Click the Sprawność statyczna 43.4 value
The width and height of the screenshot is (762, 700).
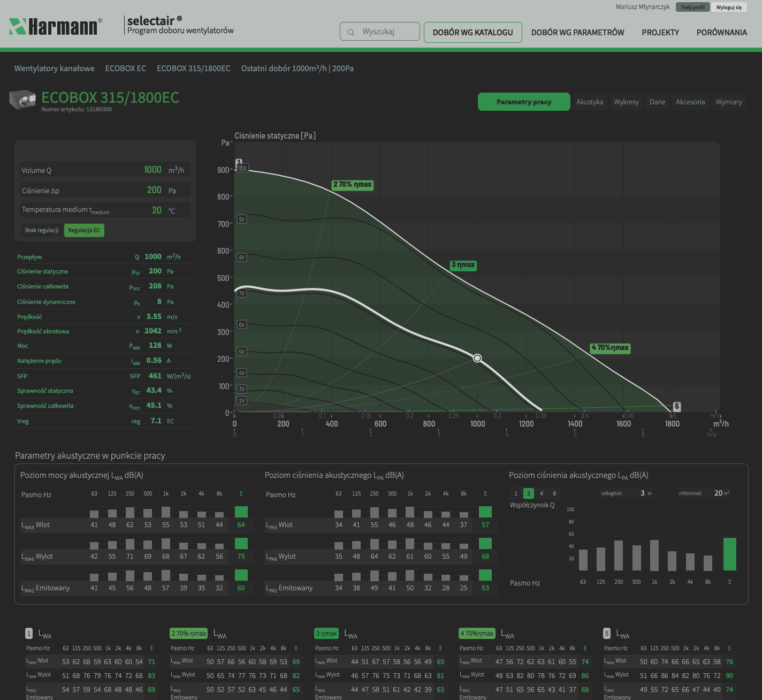pos(154,391)
